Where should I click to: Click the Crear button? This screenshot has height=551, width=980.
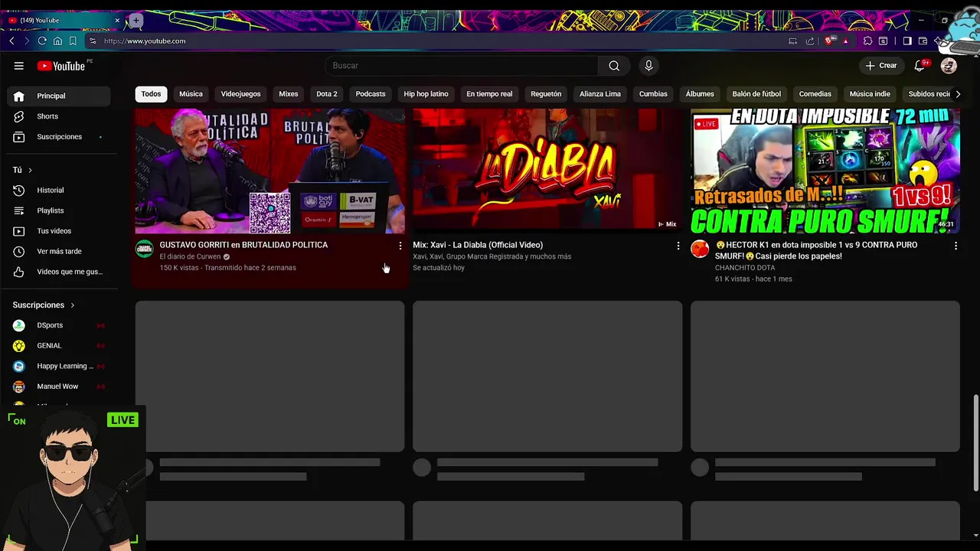coord(880,66)
